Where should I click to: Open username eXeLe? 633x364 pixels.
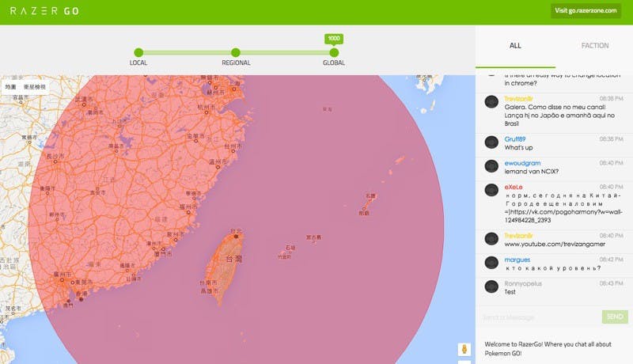(514, 188)
